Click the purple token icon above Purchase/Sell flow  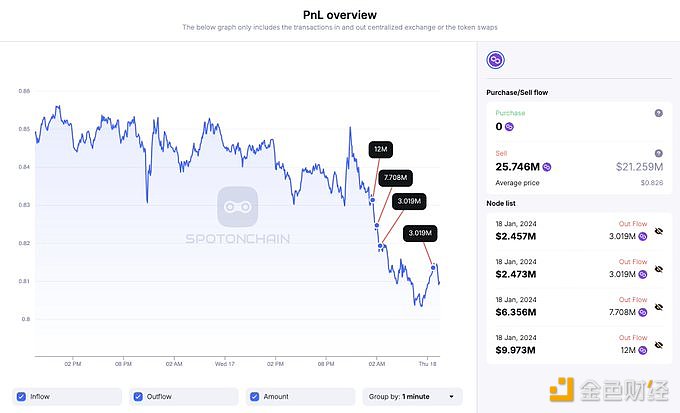pos(495,61)
